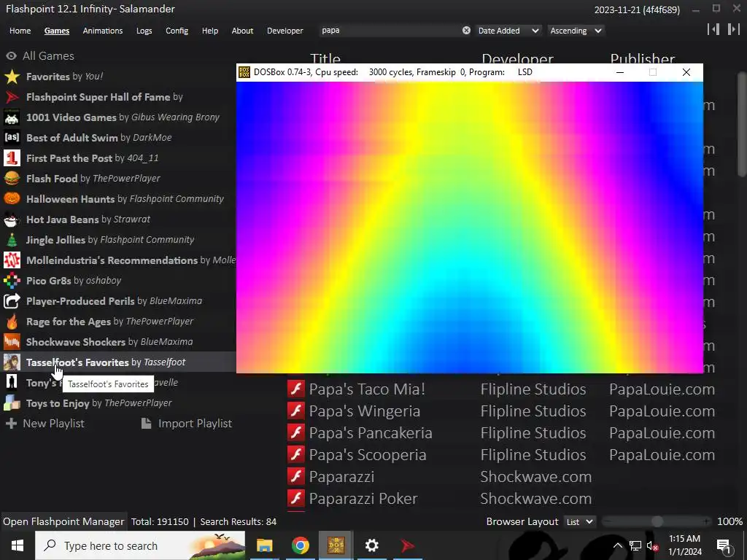Click the Shockwave Shockers icon
The image size is (747, 560).
point(12,342)
